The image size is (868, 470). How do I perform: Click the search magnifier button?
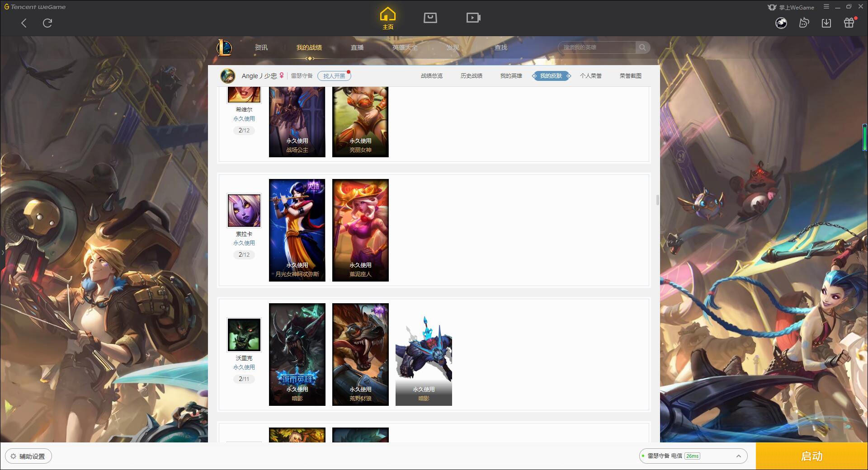(642, 47)
